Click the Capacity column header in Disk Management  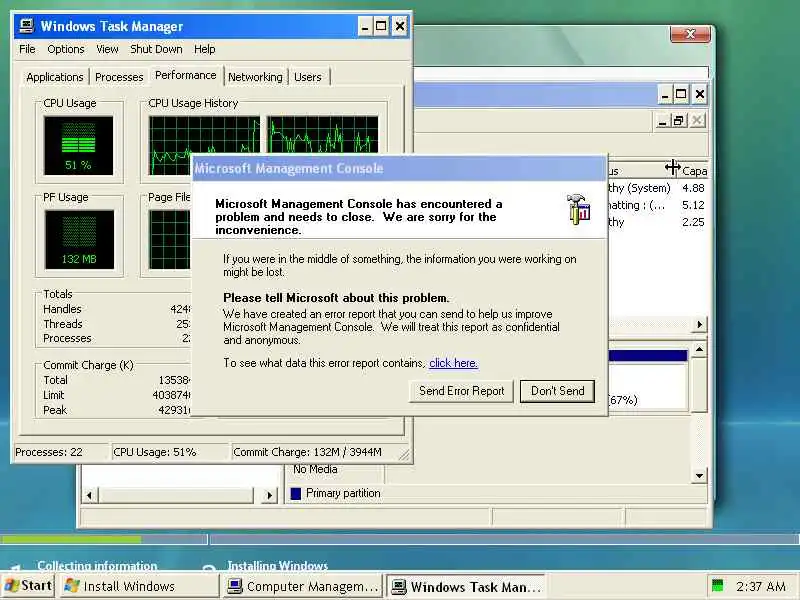(694, 171)
